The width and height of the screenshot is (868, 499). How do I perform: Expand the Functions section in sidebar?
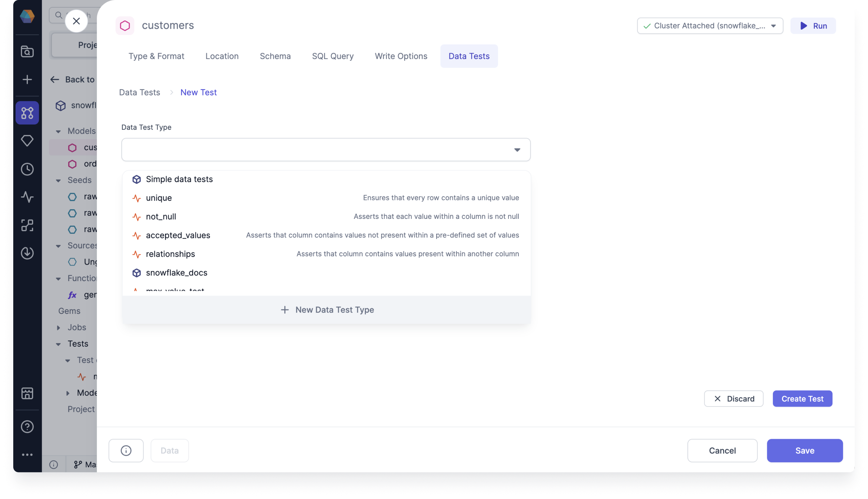59,278
